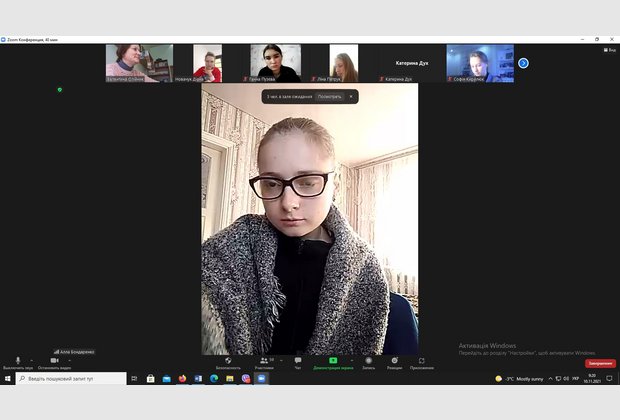Switch to Microsoft Word on taskbar
The image size is (620, 420).
[198, 378]
